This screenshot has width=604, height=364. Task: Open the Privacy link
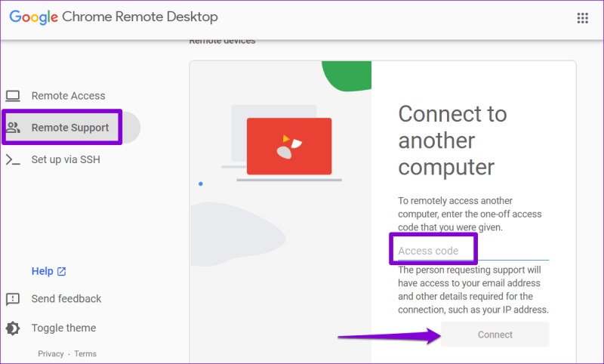(51, 353)
